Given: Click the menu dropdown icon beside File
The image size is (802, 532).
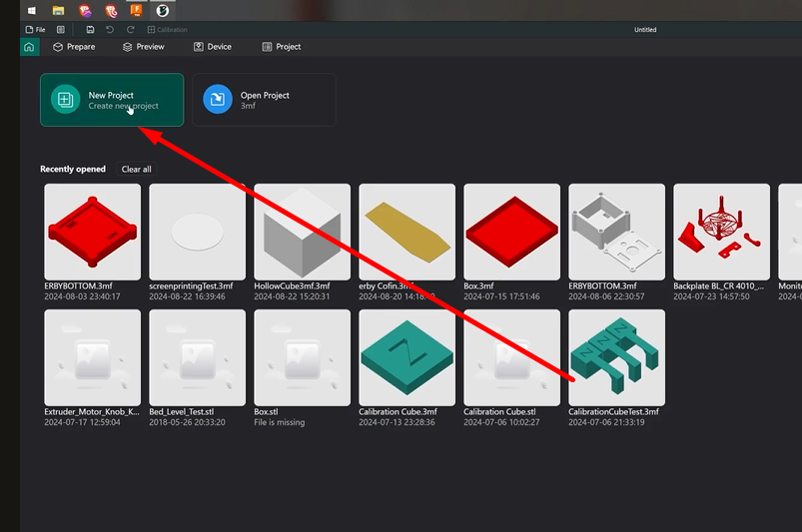Looking at the screenshot, I should point(60,30).
